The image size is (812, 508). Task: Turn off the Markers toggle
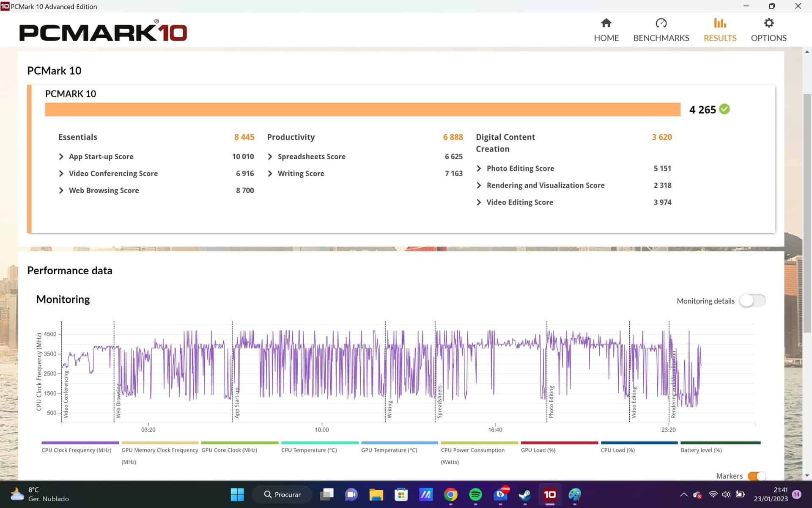coord(756,476)
